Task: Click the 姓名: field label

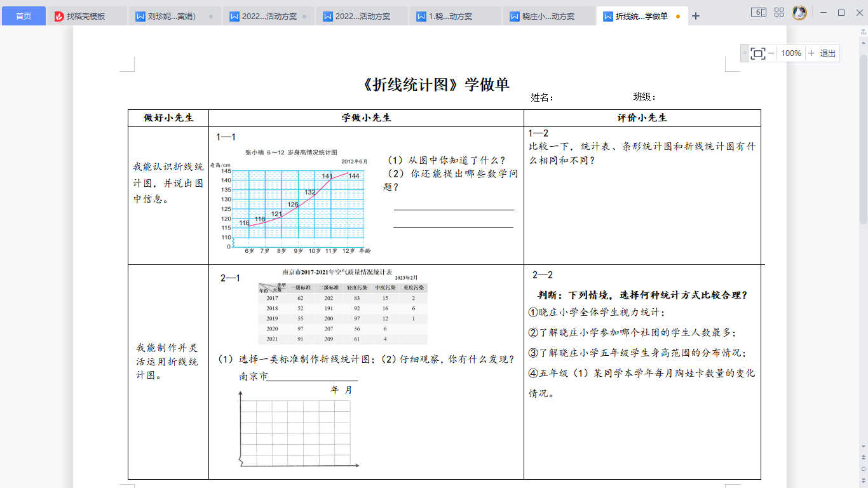Action: tap(543, 97)
